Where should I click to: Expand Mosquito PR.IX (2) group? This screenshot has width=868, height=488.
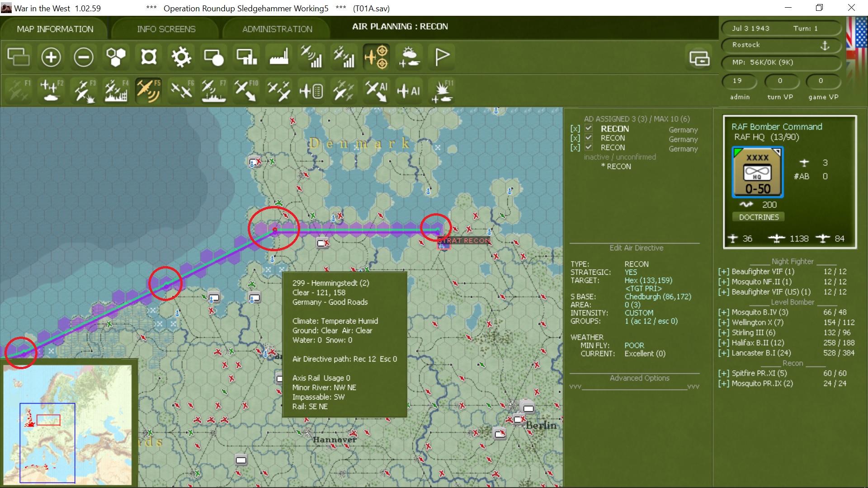(724, 384)
